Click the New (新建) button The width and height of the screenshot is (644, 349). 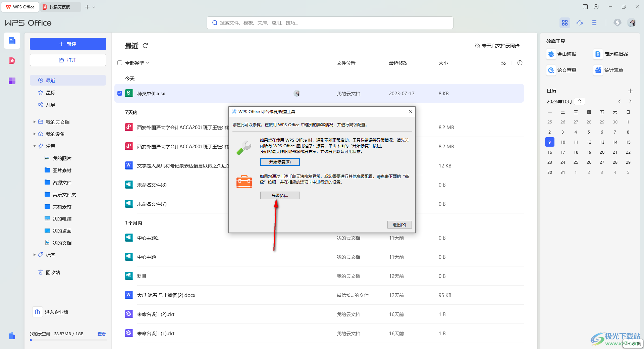tap(68, 44)
